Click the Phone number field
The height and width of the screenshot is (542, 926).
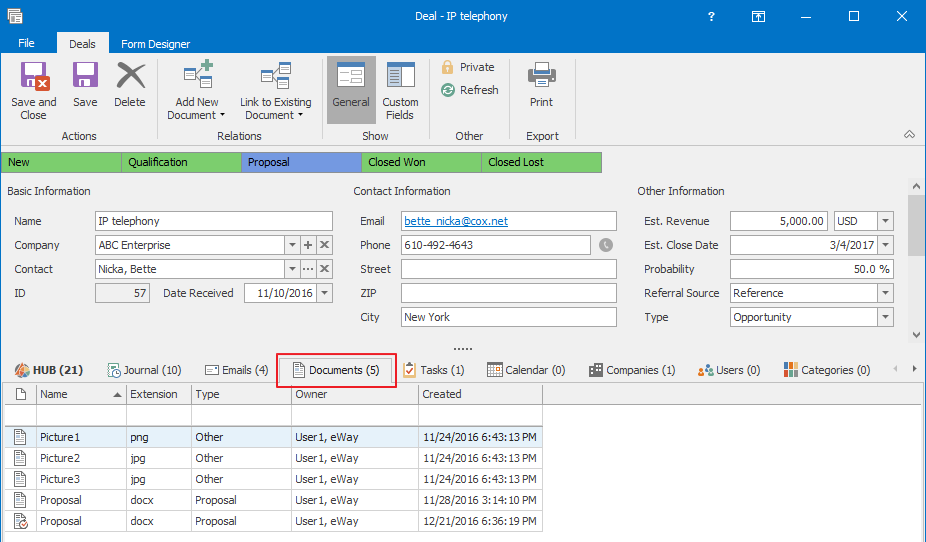[x=495, y=245]
